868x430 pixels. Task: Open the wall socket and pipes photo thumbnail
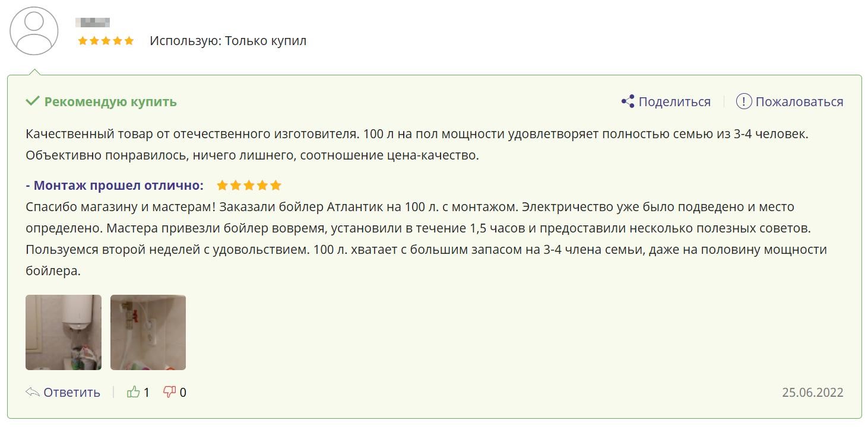click(x=148, y=332)
